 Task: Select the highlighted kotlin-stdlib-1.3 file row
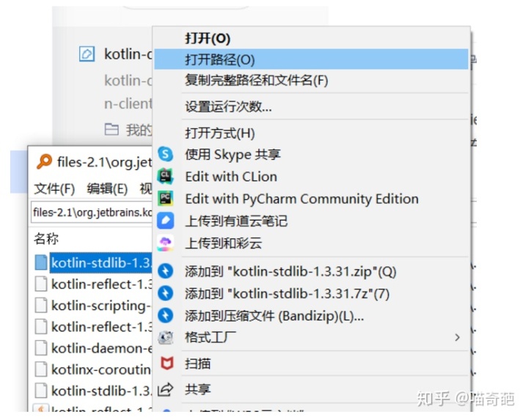tap(93, 262)
